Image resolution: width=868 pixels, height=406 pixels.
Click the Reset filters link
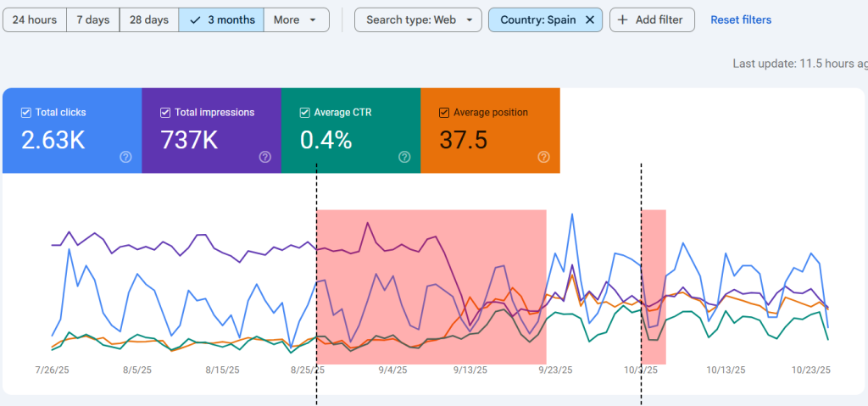[740, 19]
